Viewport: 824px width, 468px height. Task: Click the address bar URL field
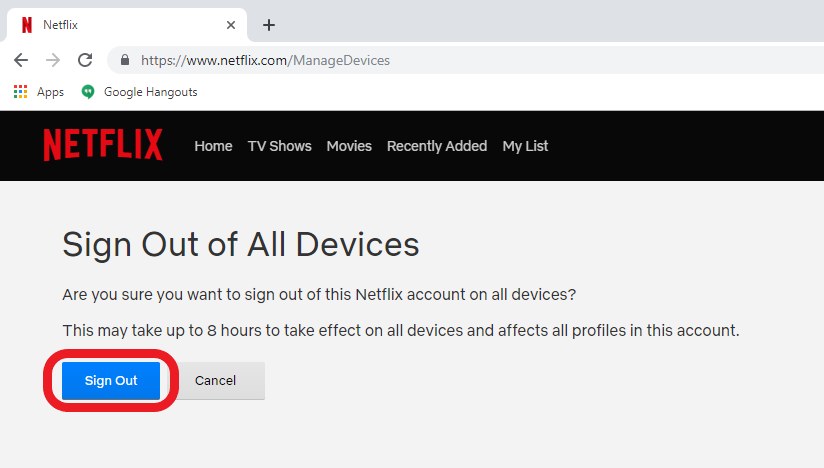[466, 60]
